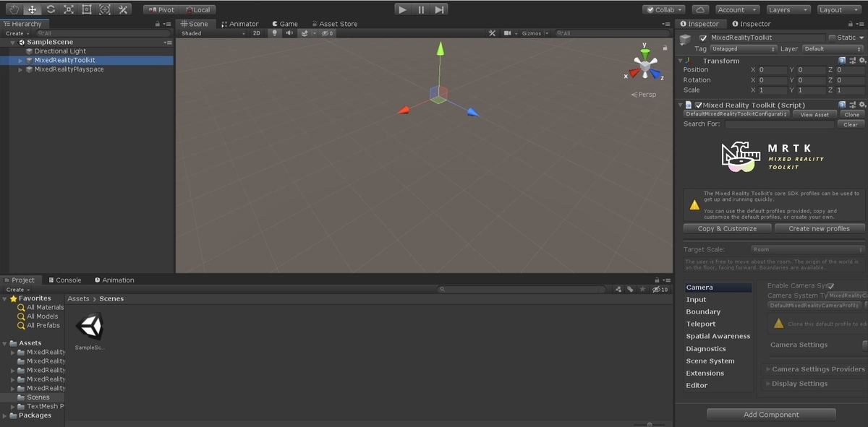Switch to the Game tab
The image size is (868, 427).
click(285, 24)
